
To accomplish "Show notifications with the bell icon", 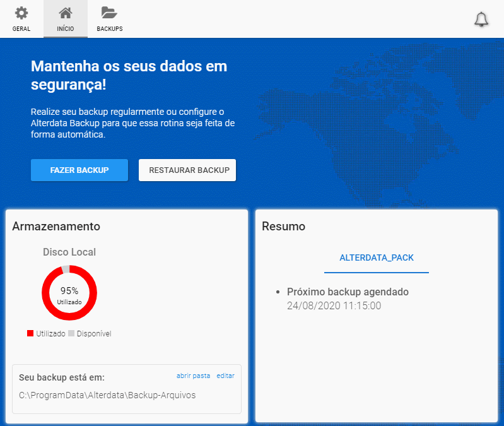I will click(481, 20).
